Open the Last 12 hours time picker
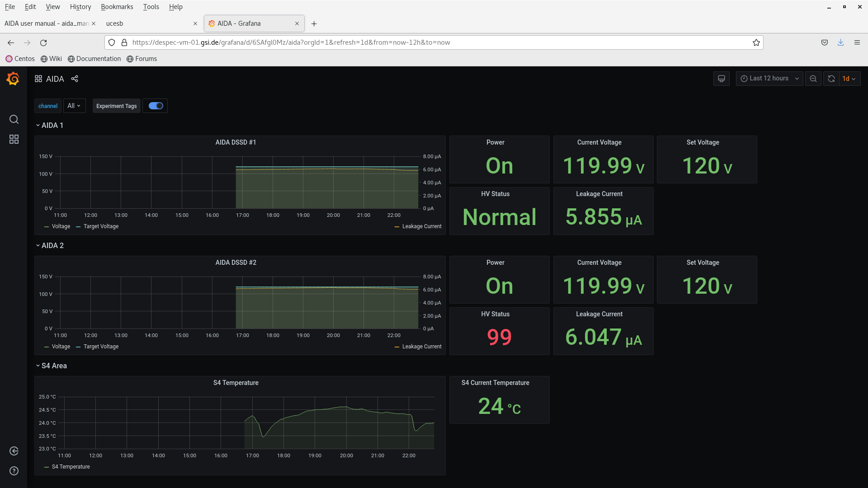 769,79
